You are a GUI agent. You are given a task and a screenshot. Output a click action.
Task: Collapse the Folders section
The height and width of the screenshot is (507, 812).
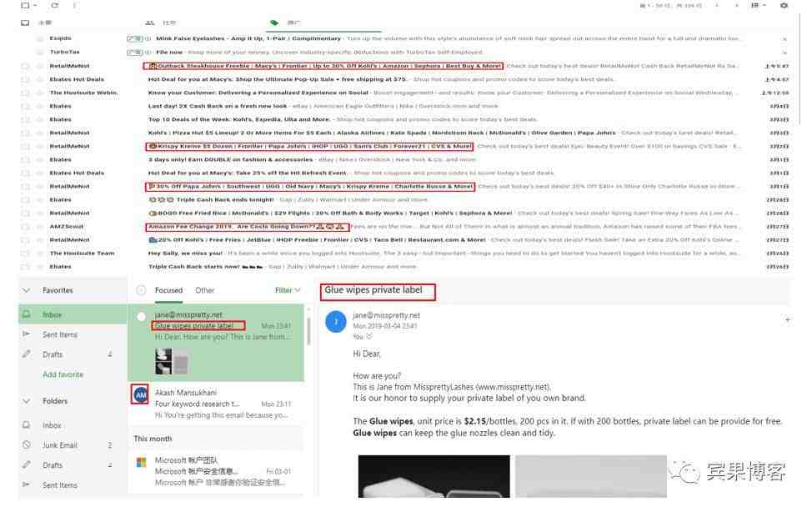26,401
